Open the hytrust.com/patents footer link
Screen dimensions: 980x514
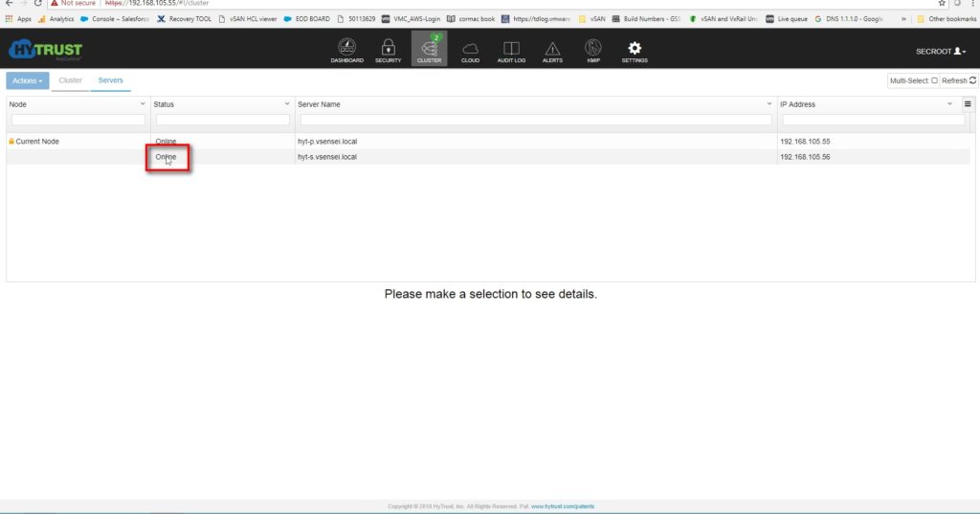tap(563, 506)
